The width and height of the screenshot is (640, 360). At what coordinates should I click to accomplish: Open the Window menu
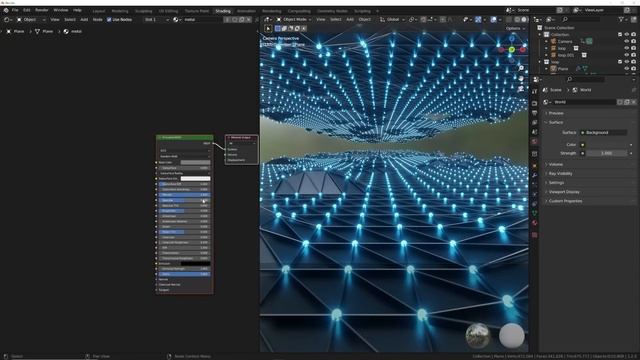tap(61, 10)
